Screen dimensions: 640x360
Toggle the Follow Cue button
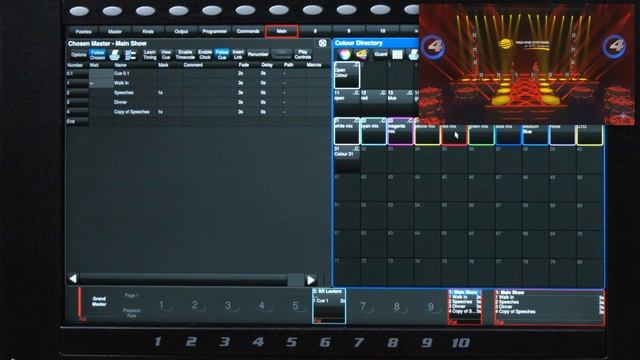(222, 55)
